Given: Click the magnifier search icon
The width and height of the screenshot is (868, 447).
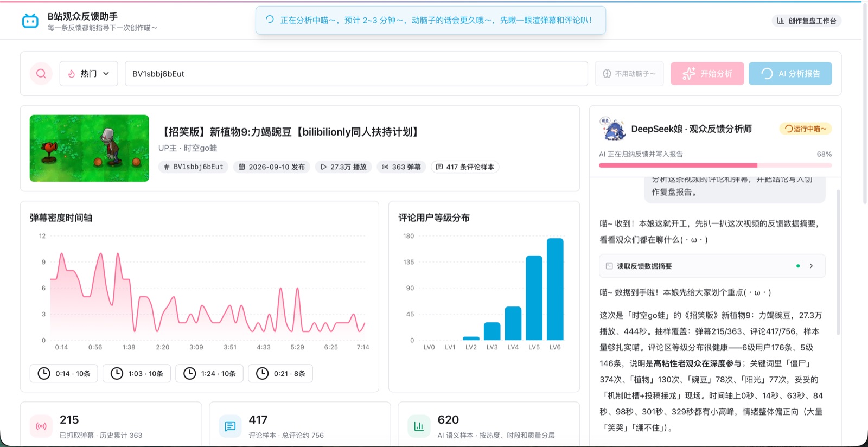Looking at the screenshot, I should (41, 74).
